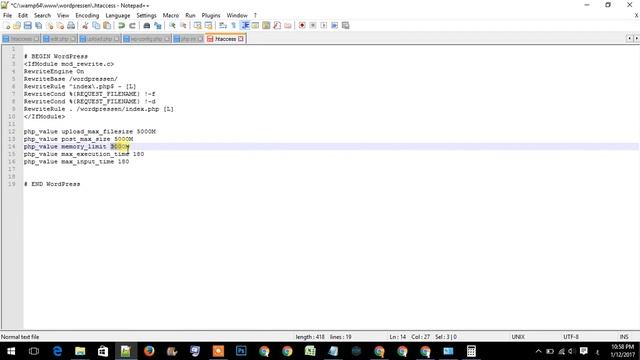Click the Redo toolbar icon

(x=132, y=26)
